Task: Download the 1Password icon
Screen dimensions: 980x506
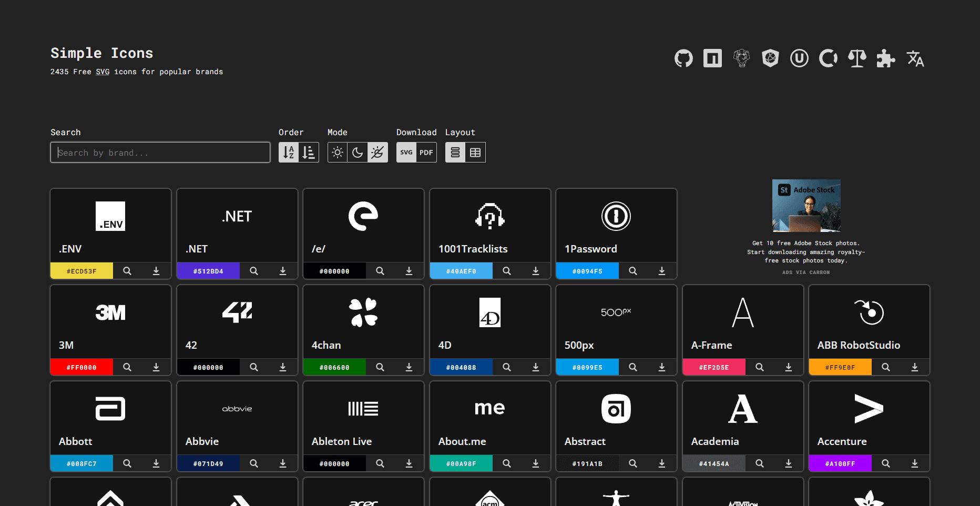Action: tap(662, 271)
